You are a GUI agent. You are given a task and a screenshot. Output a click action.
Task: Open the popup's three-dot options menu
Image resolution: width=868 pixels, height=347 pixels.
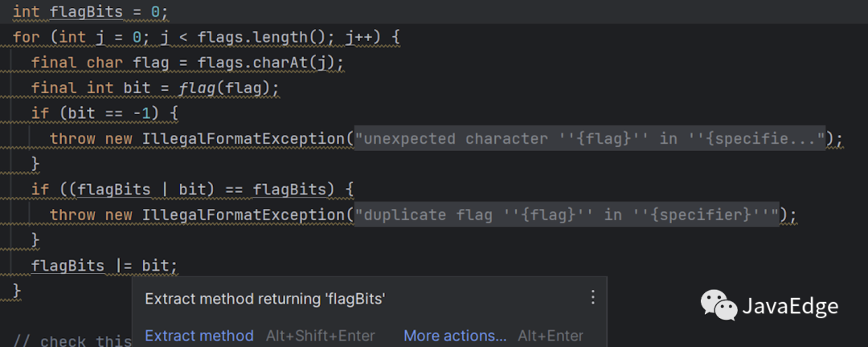tap(593, 298)
